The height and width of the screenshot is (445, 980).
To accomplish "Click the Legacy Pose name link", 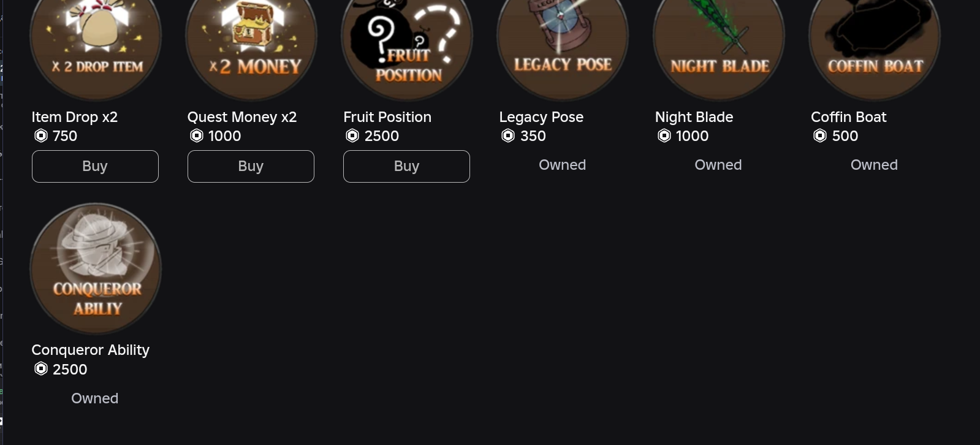I will pos(541,117).
